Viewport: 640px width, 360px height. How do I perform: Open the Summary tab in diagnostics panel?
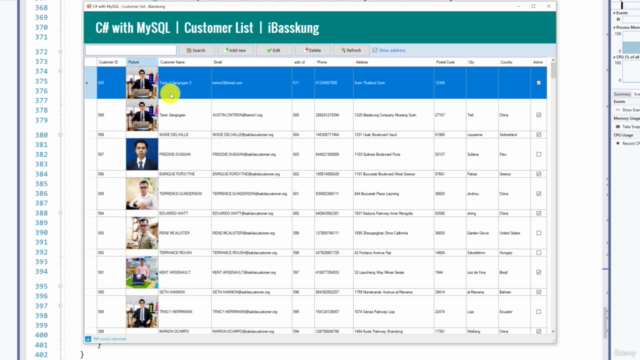(622, 94)
